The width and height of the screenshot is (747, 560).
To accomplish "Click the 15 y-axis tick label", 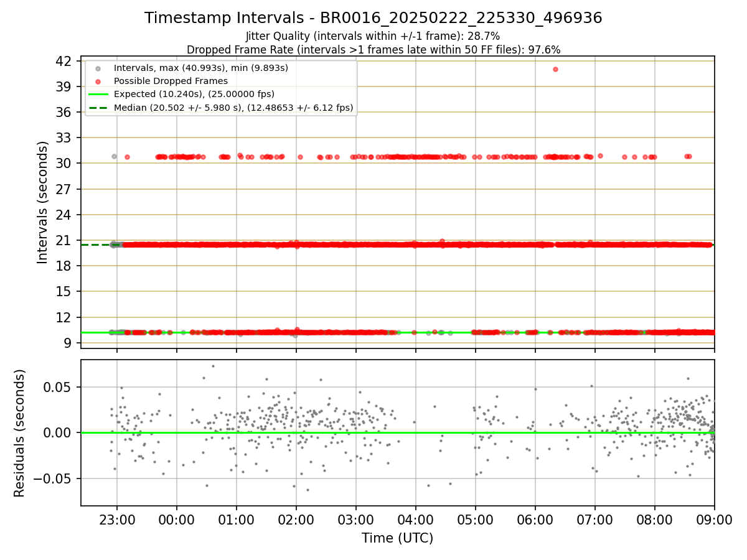I will pos(63,291).
